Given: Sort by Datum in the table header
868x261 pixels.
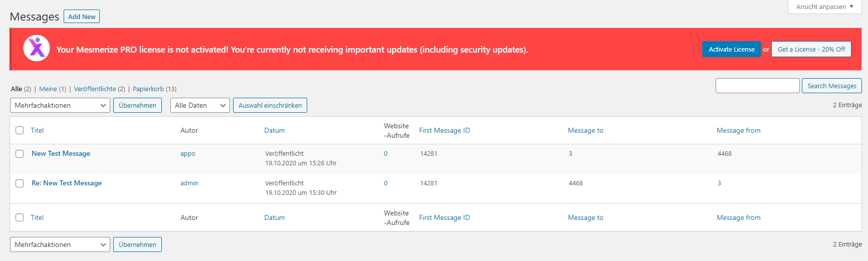Looking at the screenshot, I should click(275, 130).
